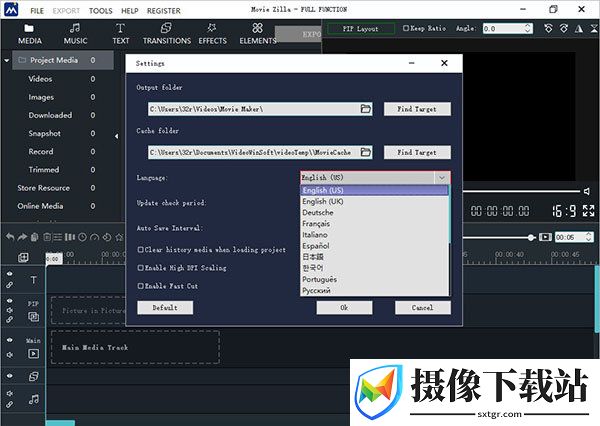This screenshot has width=600, height=426.
Task: Click the 16:9 aspect ratio indicator
Action: (x=564, y=211)
